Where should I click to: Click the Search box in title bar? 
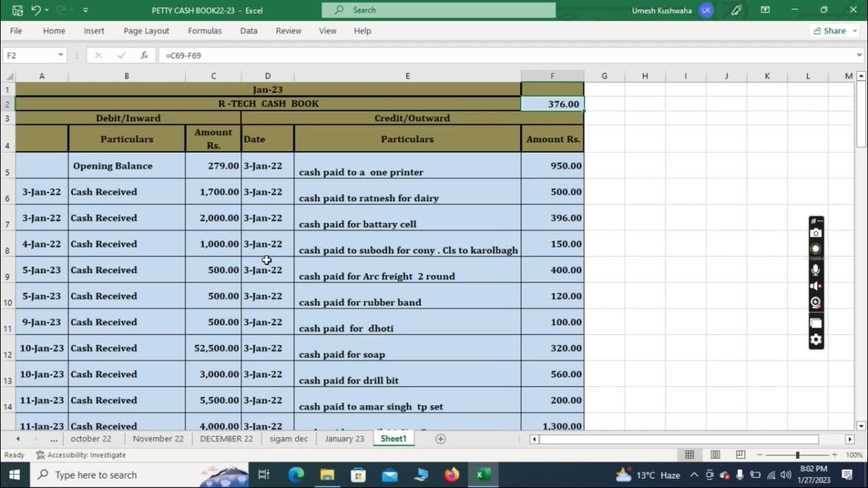pos(439,10)
